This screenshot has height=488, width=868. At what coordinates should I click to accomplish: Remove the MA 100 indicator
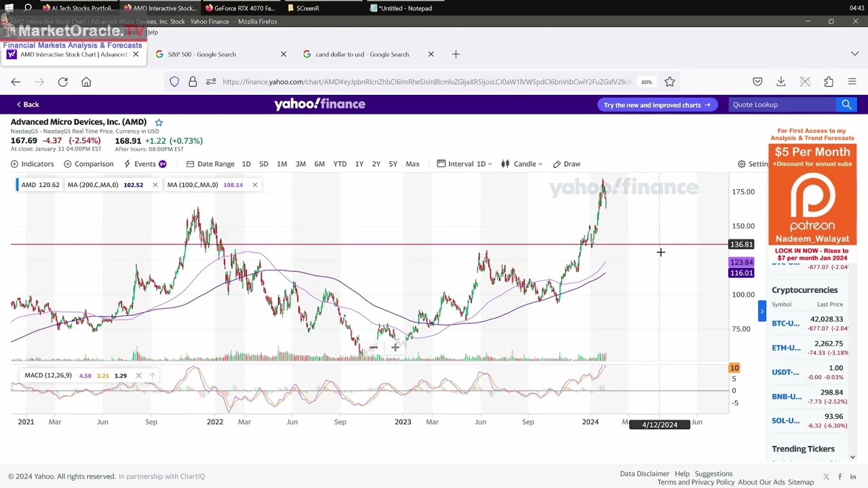254,185
